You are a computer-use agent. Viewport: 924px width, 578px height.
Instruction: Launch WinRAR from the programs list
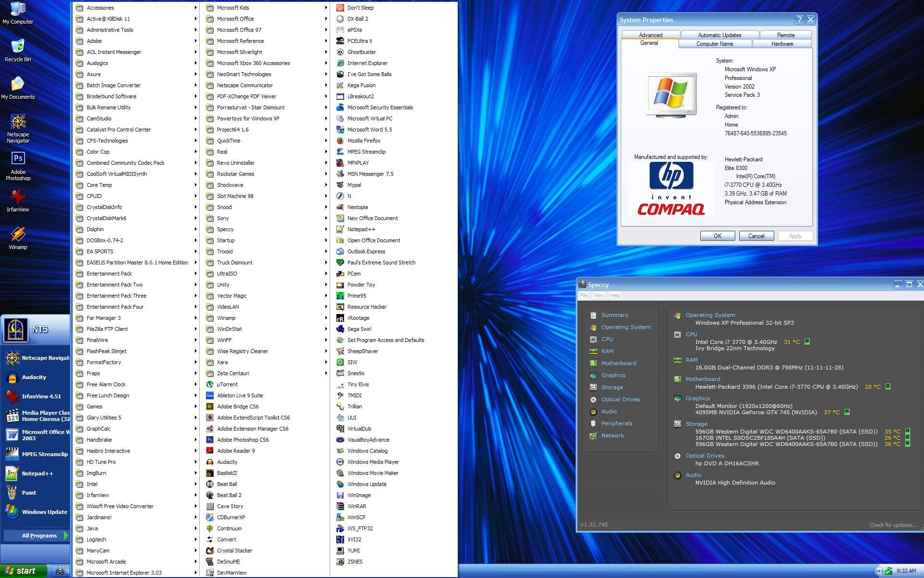357,506
